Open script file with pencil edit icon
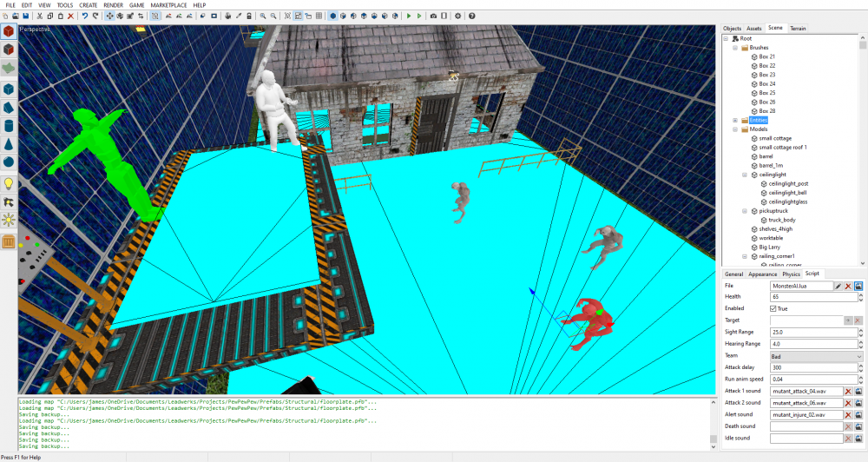Image resolution: width=868 pixels, height=462 pixels. (838, 285)
